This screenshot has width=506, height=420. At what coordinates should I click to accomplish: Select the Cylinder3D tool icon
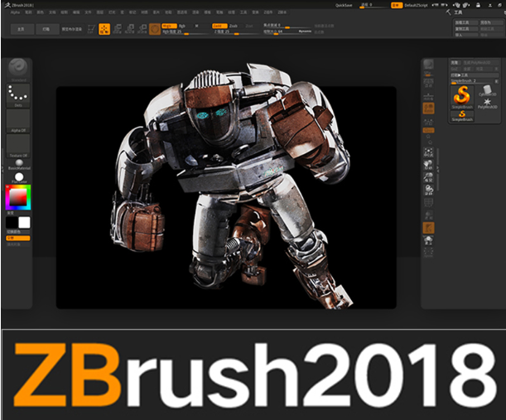487,90
